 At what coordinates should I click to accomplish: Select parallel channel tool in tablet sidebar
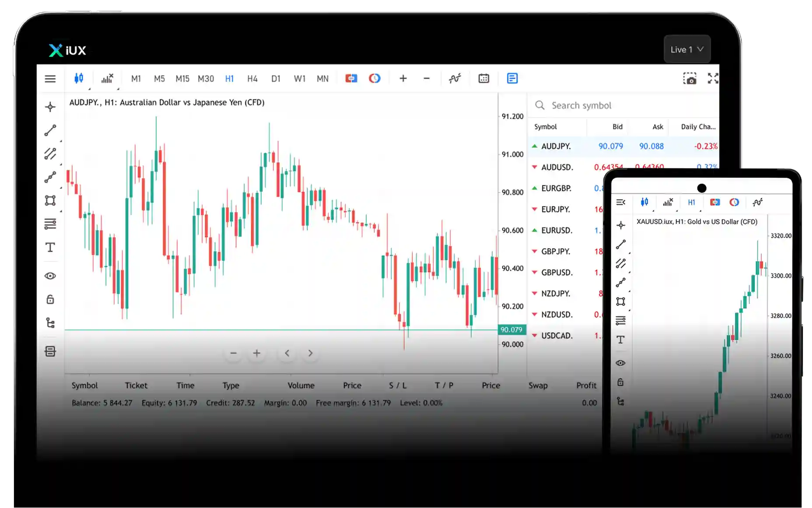[x=50, y=154]
